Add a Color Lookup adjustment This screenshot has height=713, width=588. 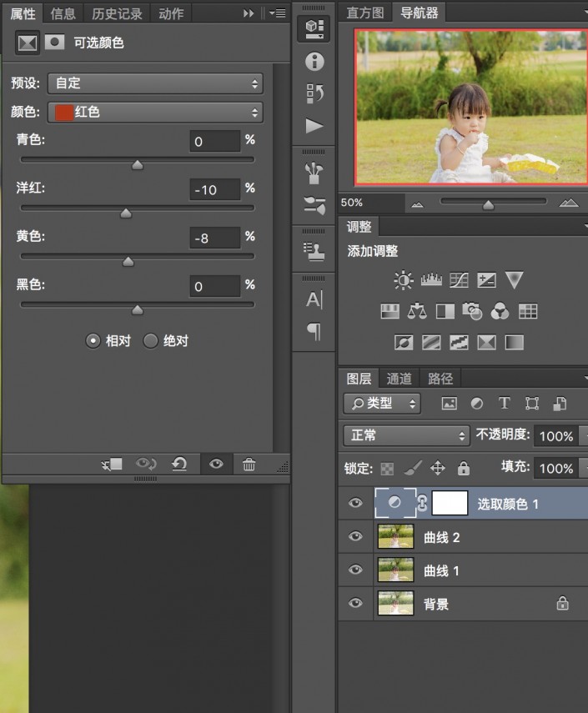528,312
